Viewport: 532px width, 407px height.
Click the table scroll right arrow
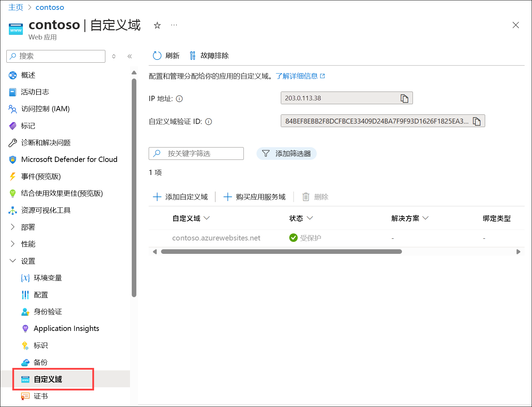(x=518, y=252)
